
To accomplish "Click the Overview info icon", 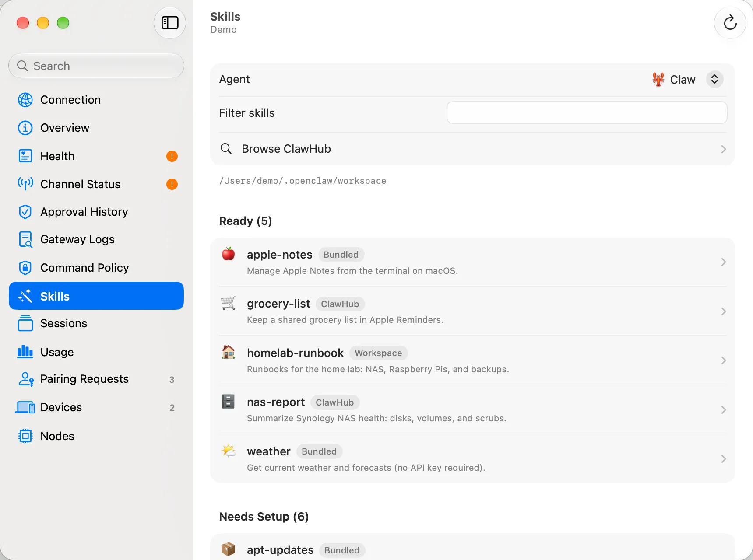I will click(x=25, y=128).
